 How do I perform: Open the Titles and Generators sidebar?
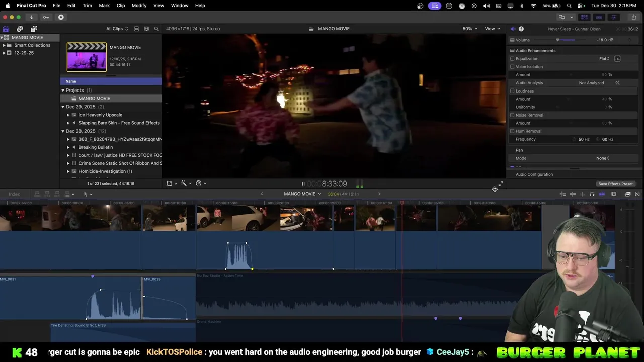[34, 29]
